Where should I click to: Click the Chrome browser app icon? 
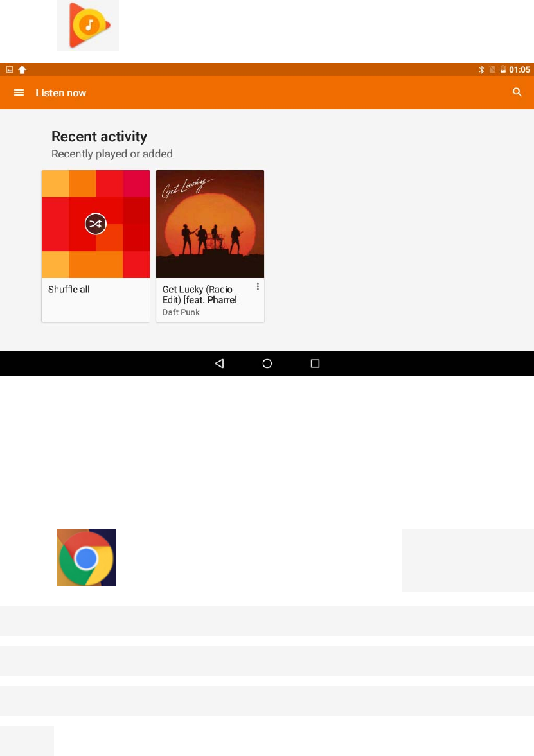[86, 557]
